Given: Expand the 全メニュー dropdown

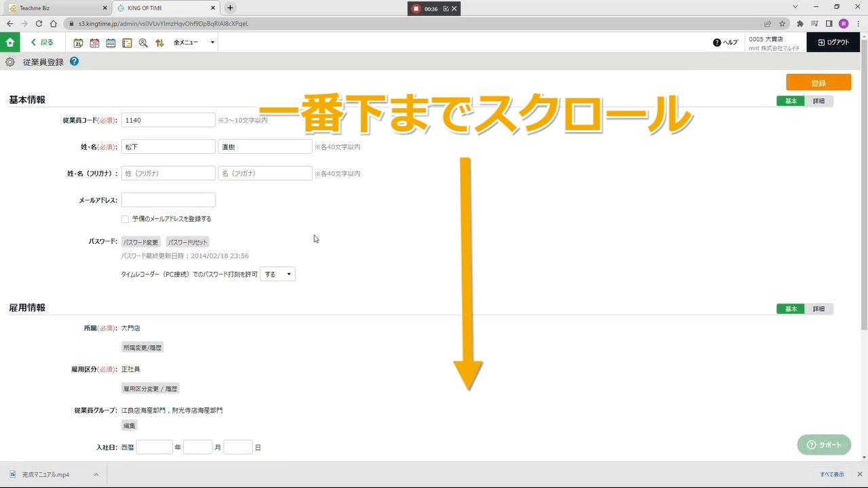Looking at the screenshot, I should tap(194, 43).
